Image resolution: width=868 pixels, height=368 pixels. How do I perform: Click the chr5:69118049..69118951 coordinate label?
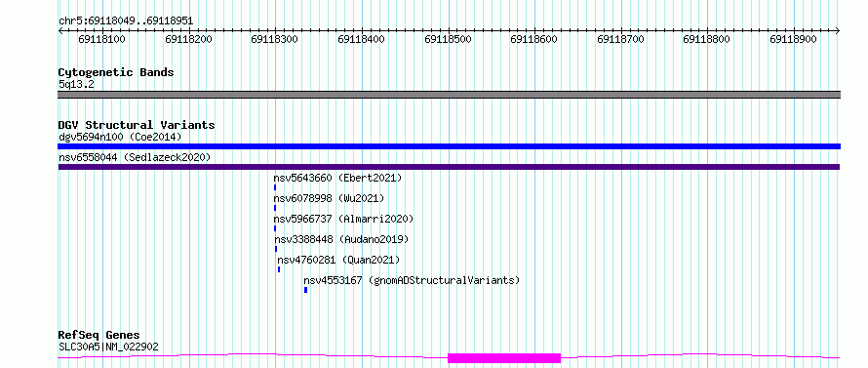pyautogui.click(x=126, y=21)
